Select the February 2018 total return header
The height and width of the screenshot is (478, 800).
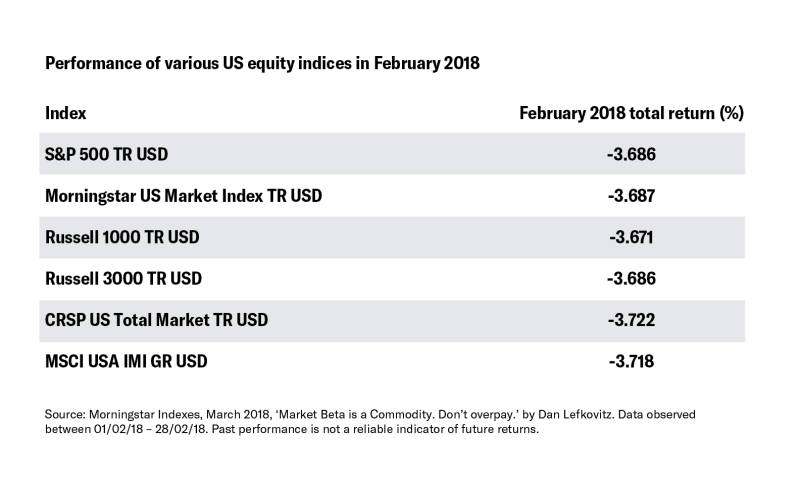tap(632, 113)
